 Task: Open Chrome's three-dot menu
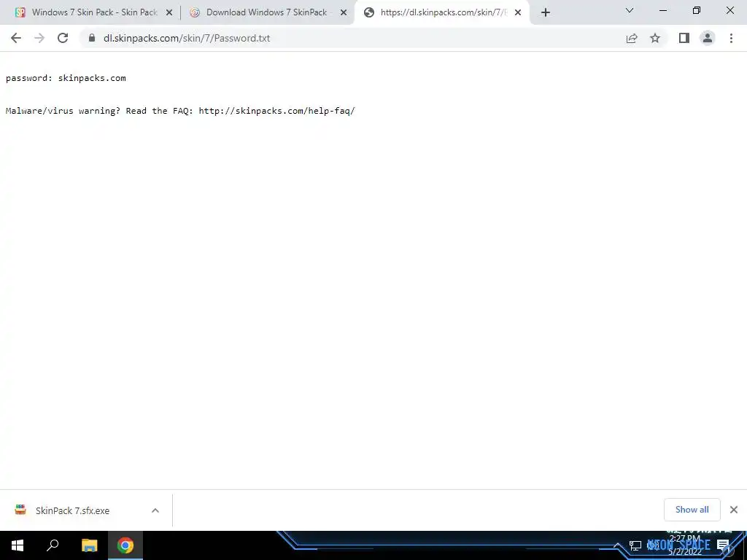pyautogui.click(x=731, y=38)
